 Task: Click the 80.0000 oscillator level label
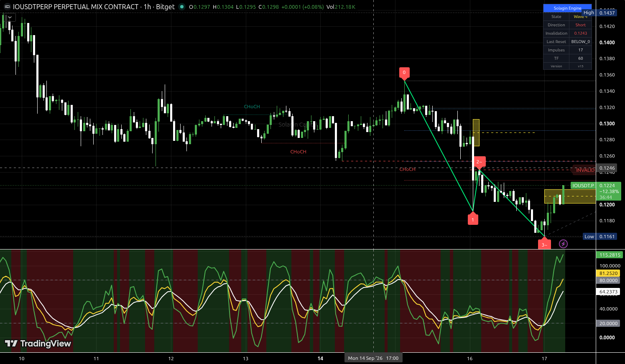609,280
